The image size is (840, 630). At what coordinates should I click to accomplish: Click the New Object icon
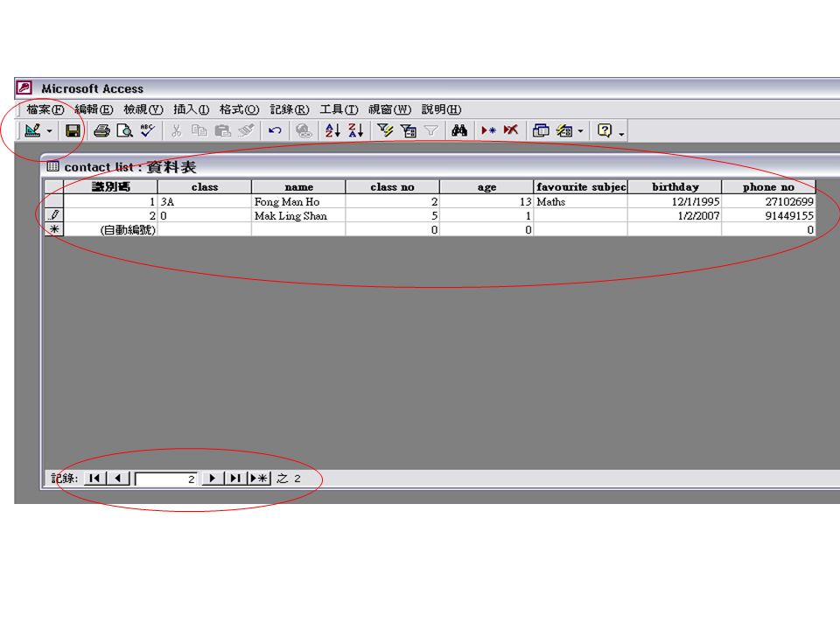564,130
